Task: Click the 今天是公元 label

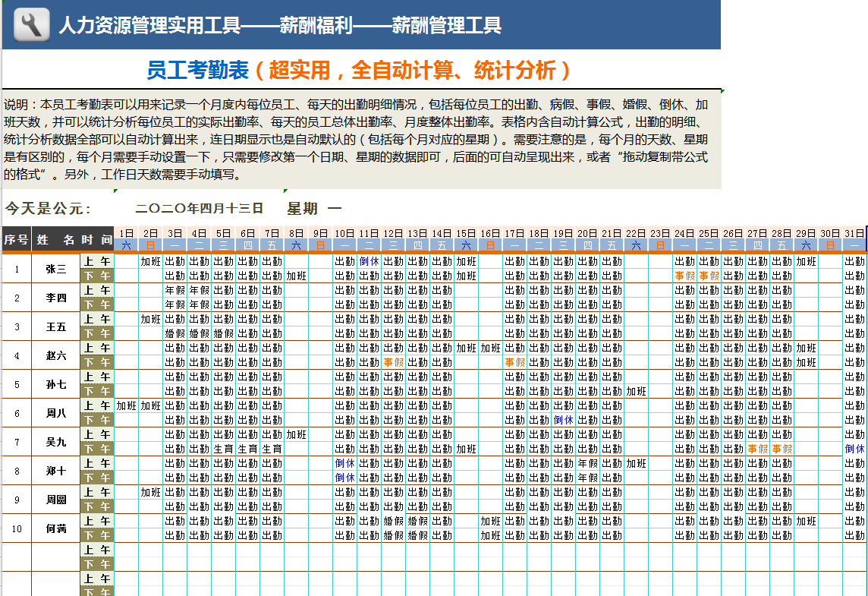Action: 48,209
